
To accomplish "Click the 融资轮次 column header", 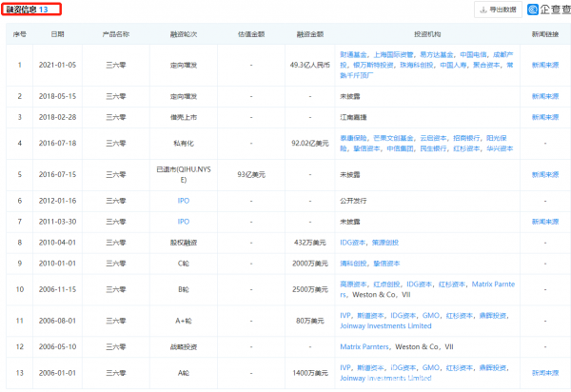I will (x=184, y=34).
